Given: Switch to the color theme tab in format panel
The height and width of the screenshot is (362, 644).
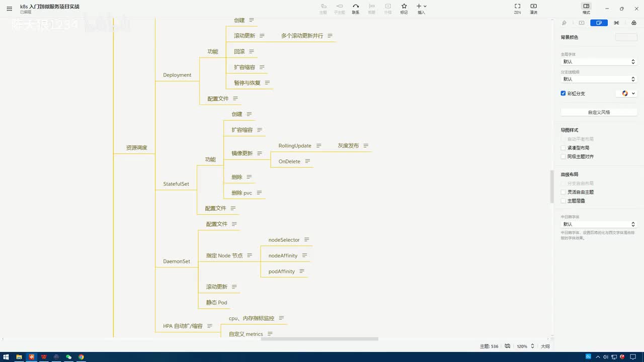Looking at the screenshot, I should [633, 23].
